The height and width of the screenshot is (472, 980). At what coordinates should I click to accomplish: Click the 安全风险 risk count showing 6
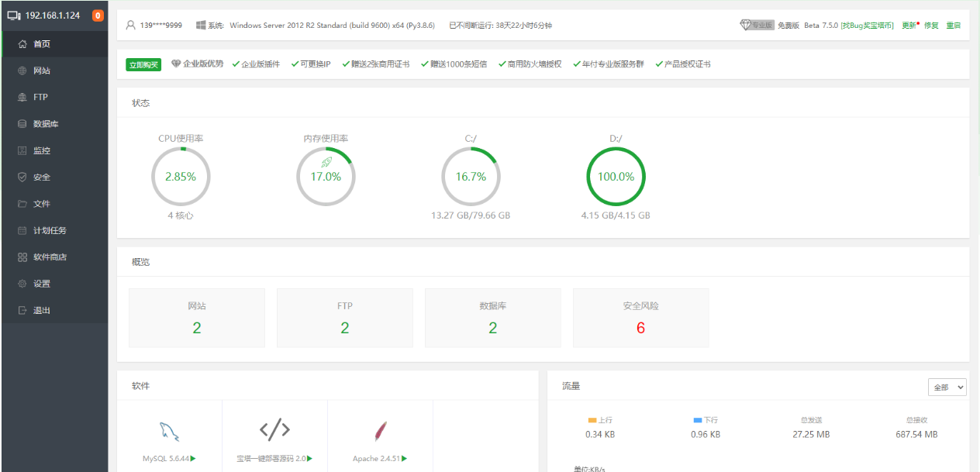[640, 327]
